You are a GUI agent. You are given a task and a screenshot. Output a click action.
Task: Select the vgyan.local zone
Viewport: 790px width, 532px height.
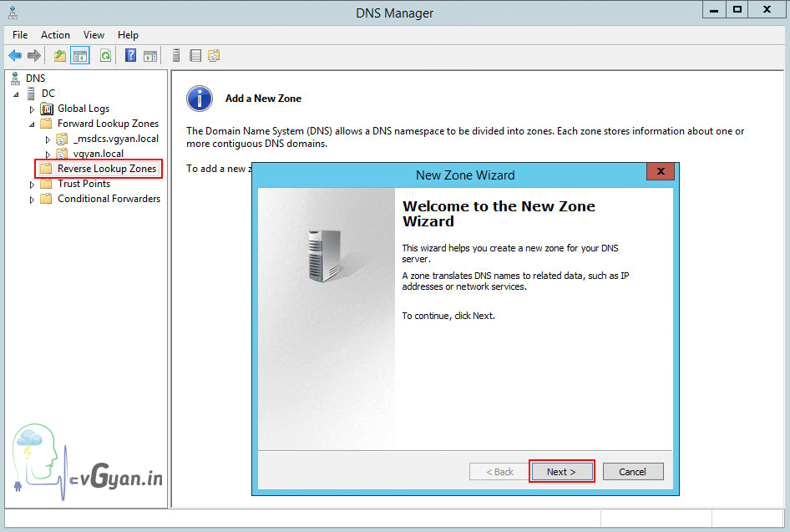point(98,154)
